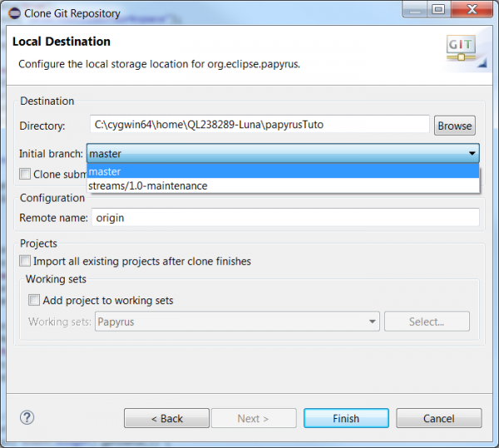This screenshot has width=499, height=448.
Task: Toggle Add project to working sets
Action: pyautogui.click(x=34, y=300)
